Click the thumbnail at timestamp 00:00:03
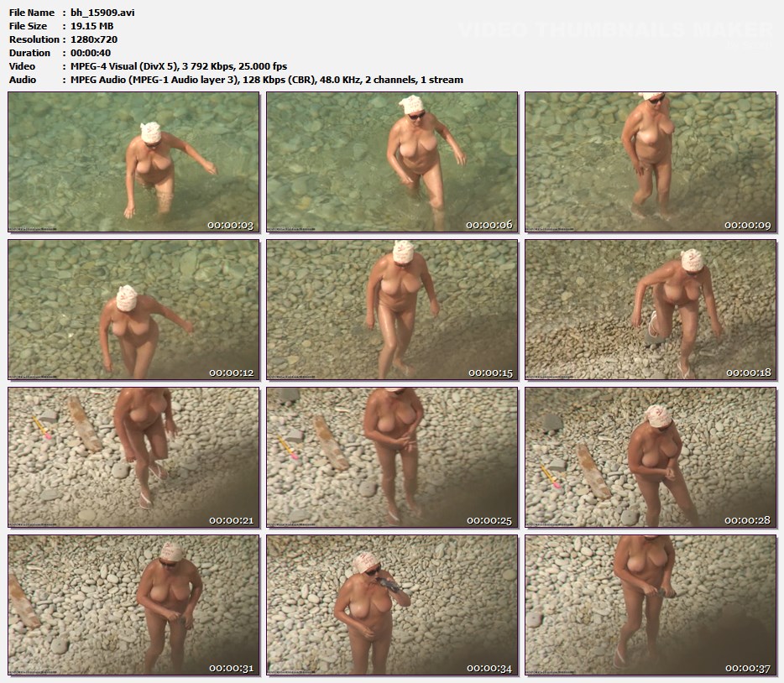Image resolution: width=784 pixels, height=683 pixels. 133,162
